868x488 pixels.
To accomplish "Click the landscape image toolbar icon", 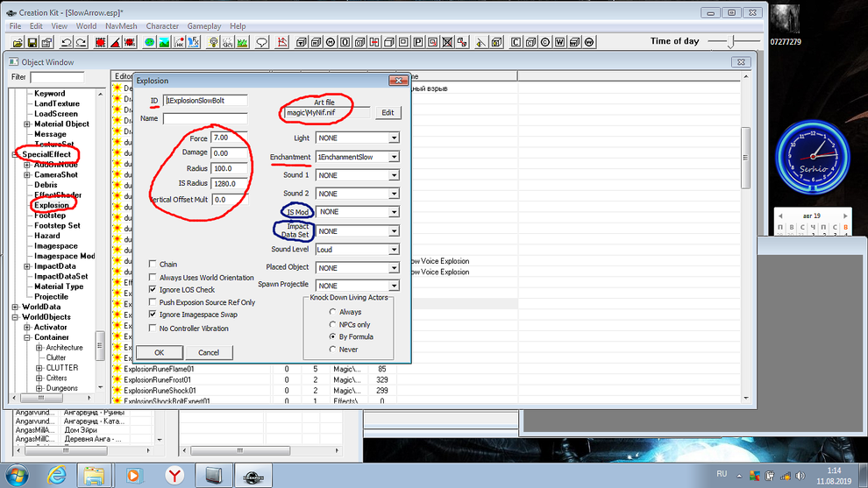I will (x=164, y=42).
